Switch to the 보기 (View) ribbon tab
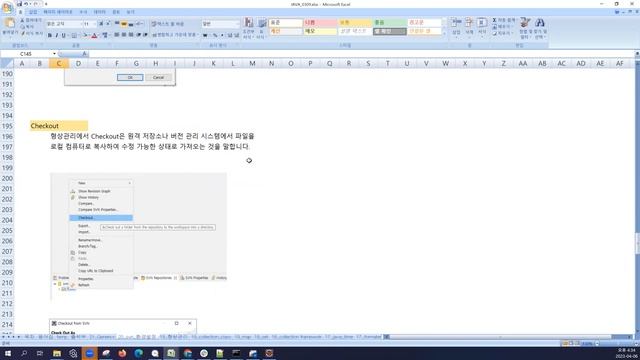Viewport: 640px width, 360px height. point(130,12)
